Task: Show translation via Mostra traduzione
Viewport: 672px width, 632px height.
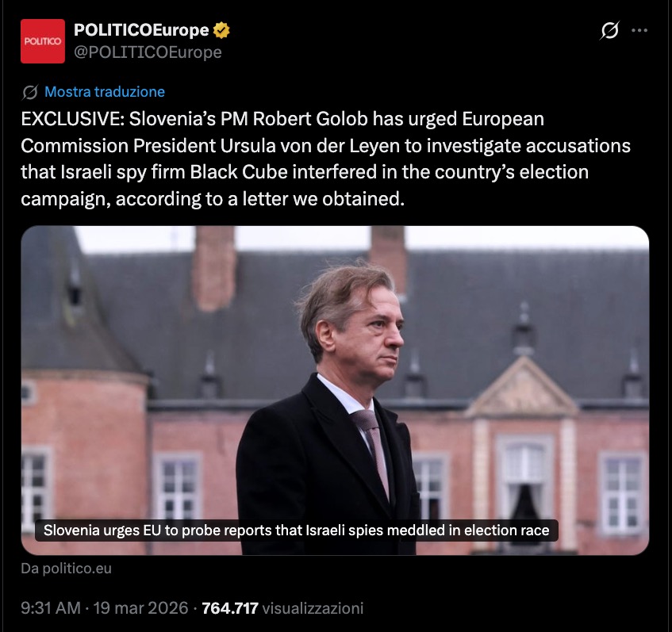Action: pyautogui.click(x=105, y=92)
